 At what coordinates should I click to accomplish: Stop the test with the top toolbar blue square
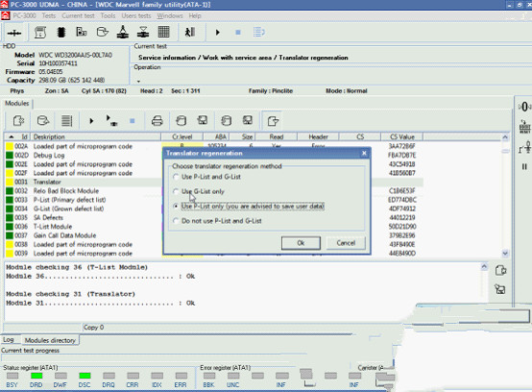point(238,33)
